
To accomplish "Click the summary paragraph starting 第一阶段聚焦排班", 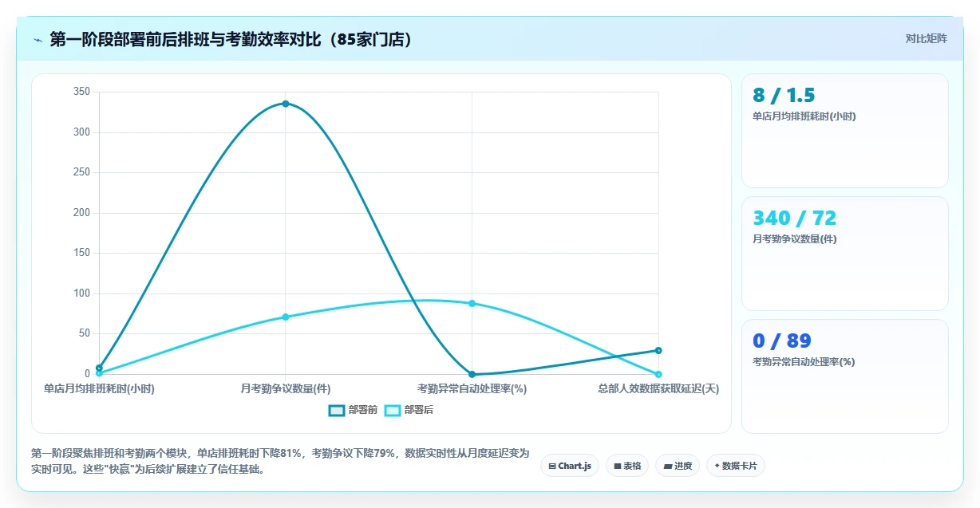I will pos(280,461).
